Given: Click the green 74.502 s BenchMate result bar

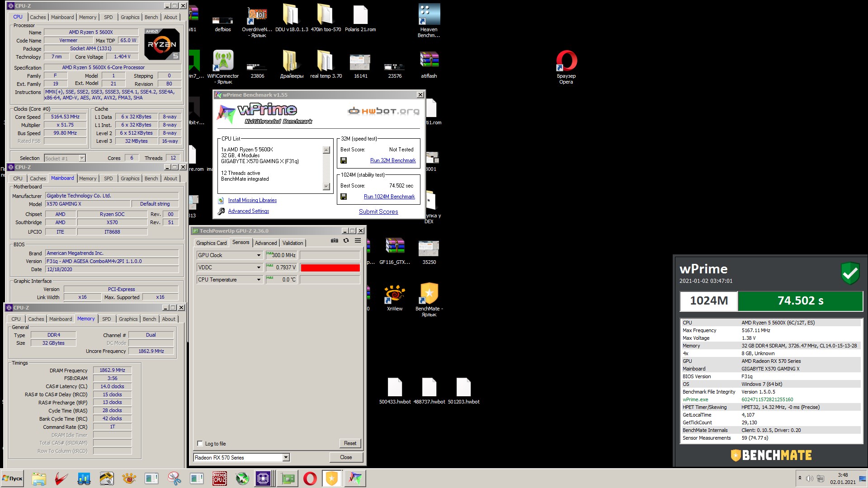Looking at the screenshot, I should pos(800,301).
